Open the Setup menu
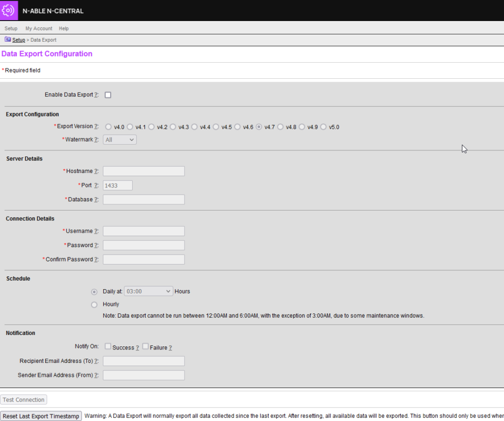Viewport: 504px width, 421px height. point(11,28)
